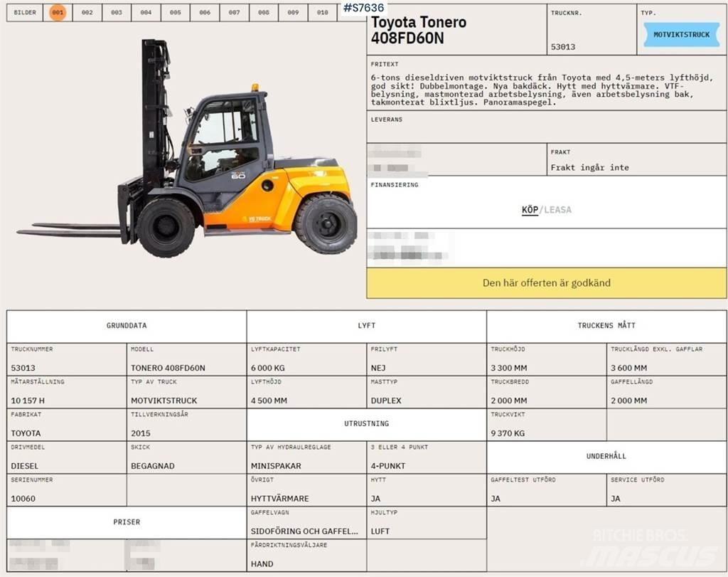Click the GAFFELTEST UTFÖRD value JA

pyautogui.click(x=496, y=499)
